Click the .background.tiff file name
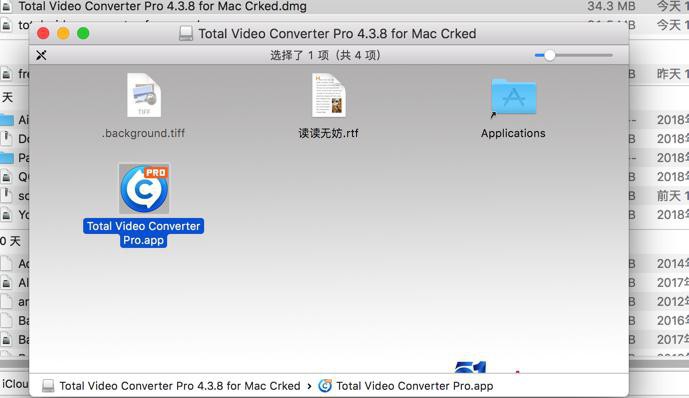689x398 pixels. click(143, 133)
